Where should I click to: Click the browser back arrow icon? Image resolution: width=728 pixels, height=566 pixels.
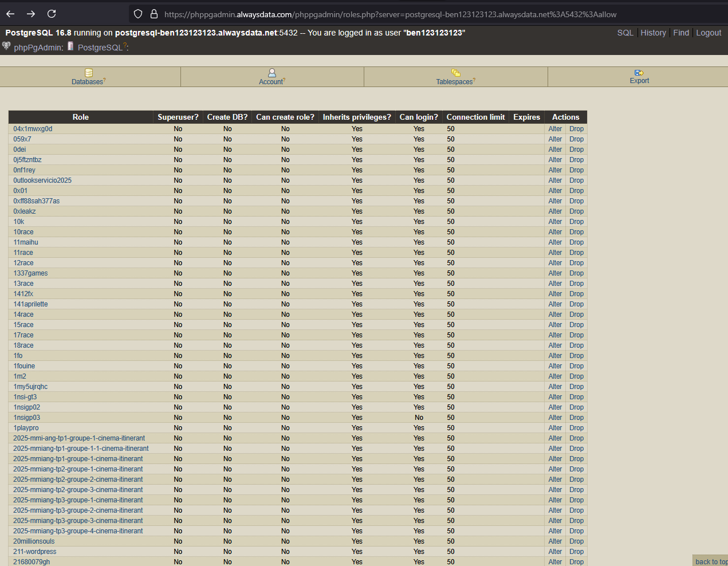[10, 14]
